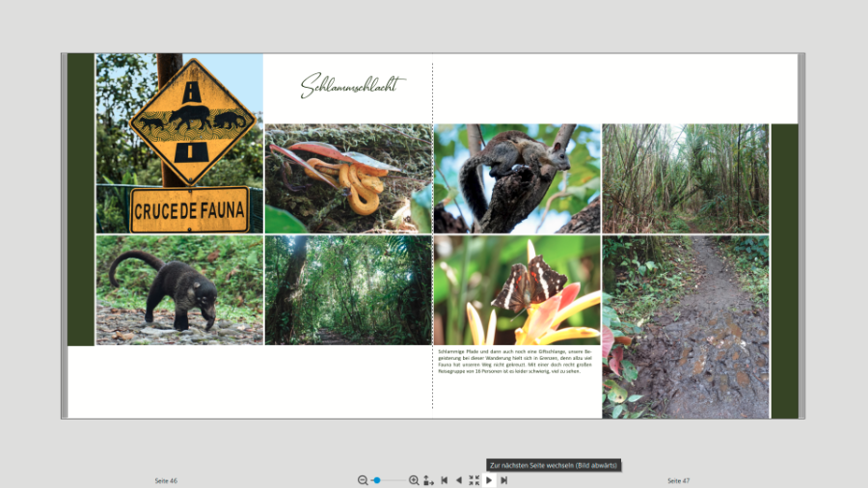The width and height of the screenshot is (868, 488).
Task: Click the zoom out magnifier icon
Action: click(x=363, y=480)
